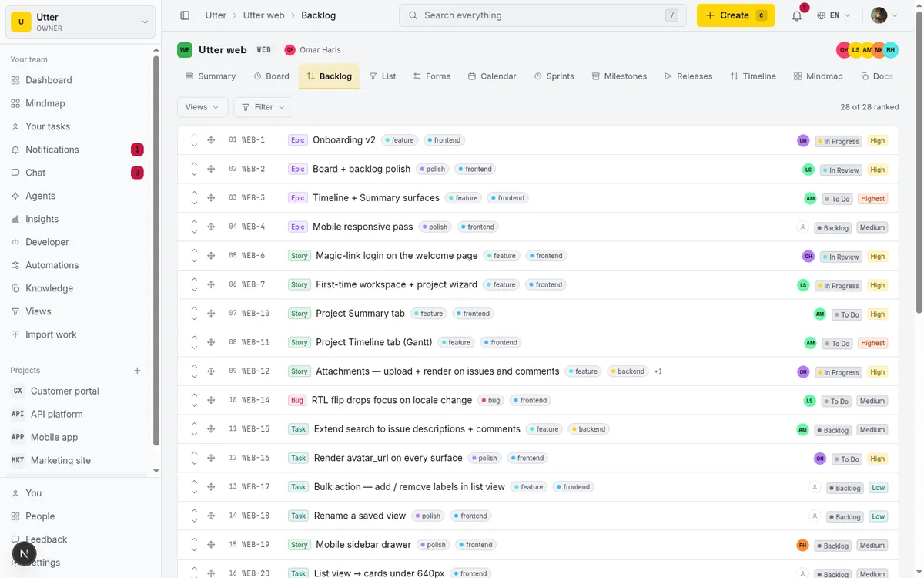Open issue Onboarding v2
The height and width of the screenshot is (578, 924).
point(344,140)
